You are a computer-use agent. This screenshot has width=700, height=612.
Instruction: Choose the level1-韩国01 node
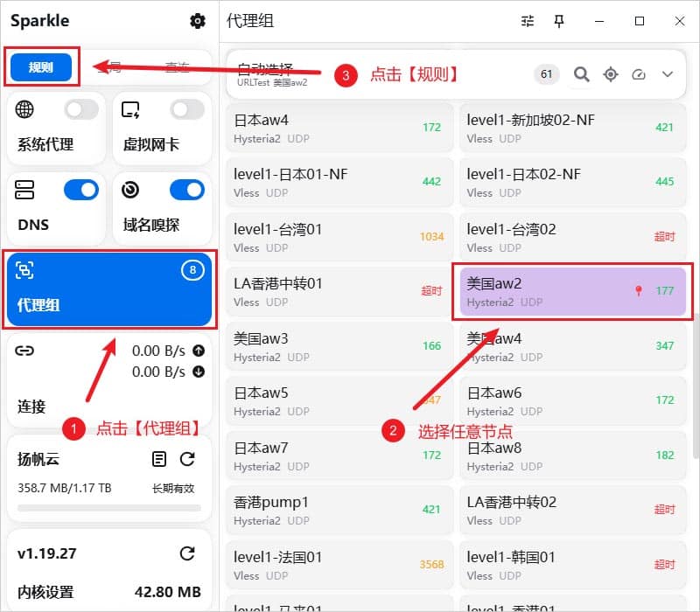click(x=573, y=565)
